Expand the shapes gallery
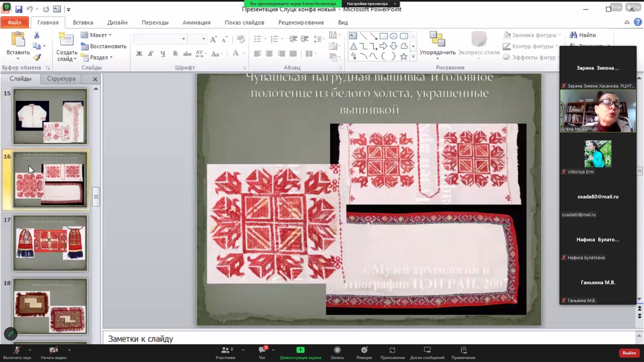The width and height of the screenshot is (644, 362). click(x=413, y=57)
